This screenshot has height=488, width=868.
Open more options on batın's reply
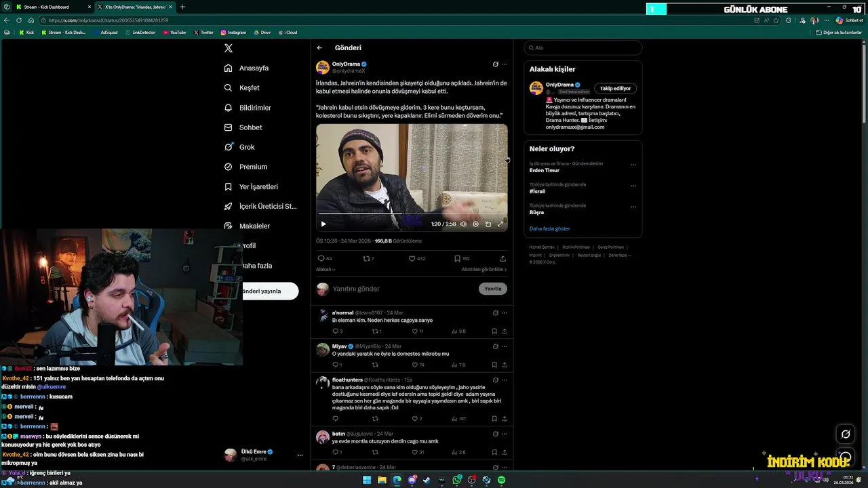pyautogui.click(x=505, y=434)
